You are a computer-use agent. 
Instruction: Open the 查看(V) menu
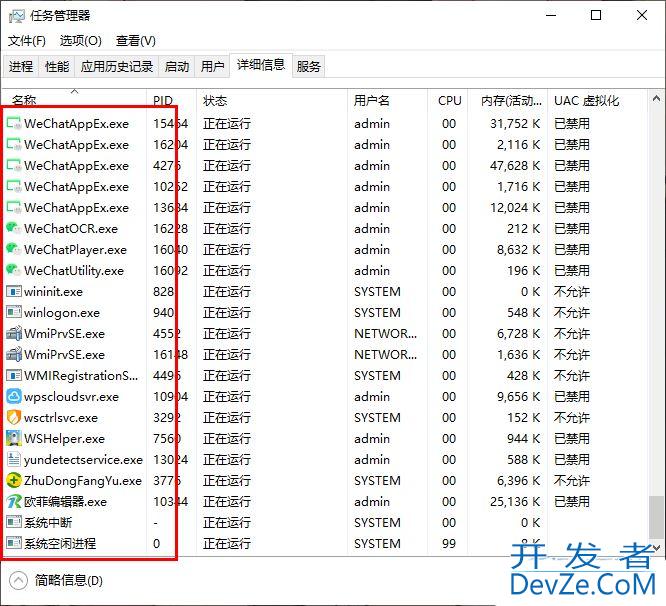point(136,41)
